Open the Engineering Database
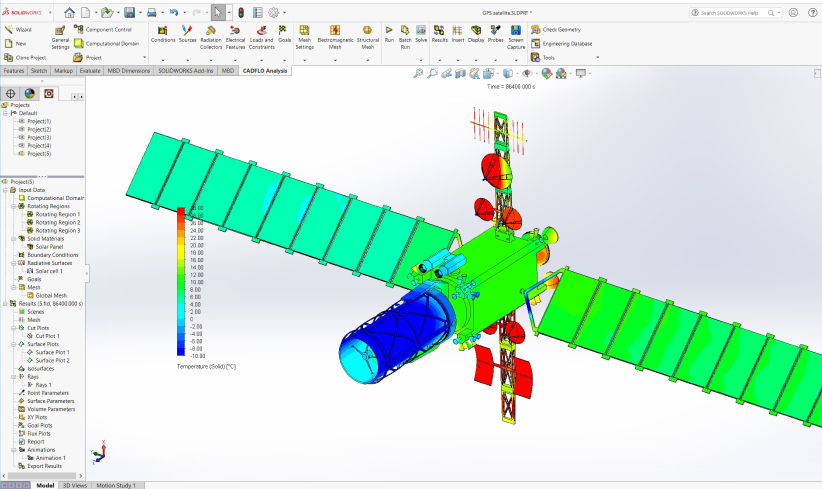The width and height of the screenshot is (822, 489). [566, 44]
